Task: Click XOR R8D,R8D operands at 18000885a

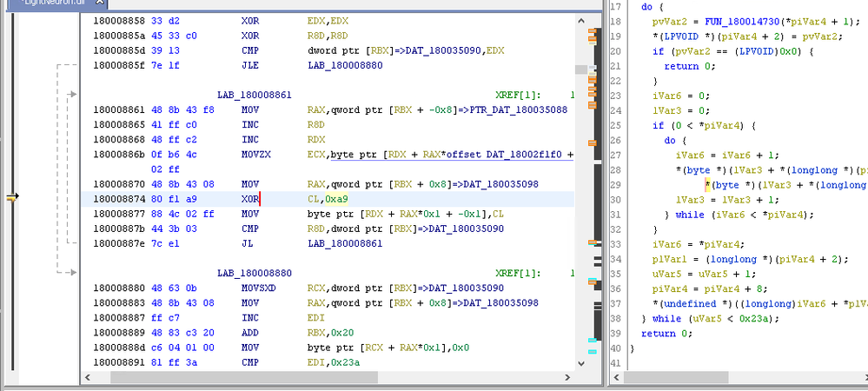Action: (x=328, y=36)
